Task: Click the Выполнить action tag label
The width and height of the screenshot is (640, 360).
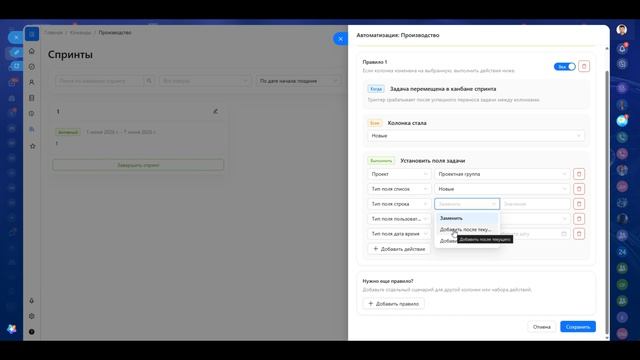Action: point(381,161)
